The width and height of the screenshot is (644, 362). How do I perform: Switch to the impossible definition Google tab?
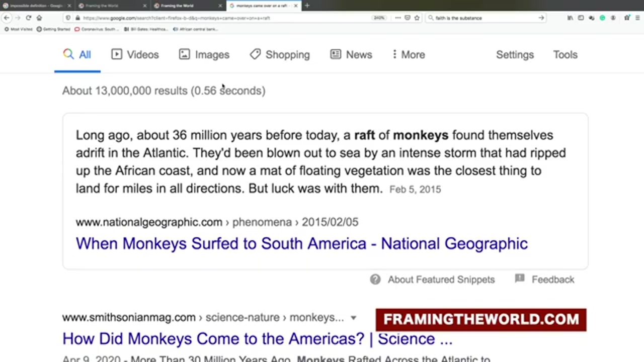coord(36,6)
